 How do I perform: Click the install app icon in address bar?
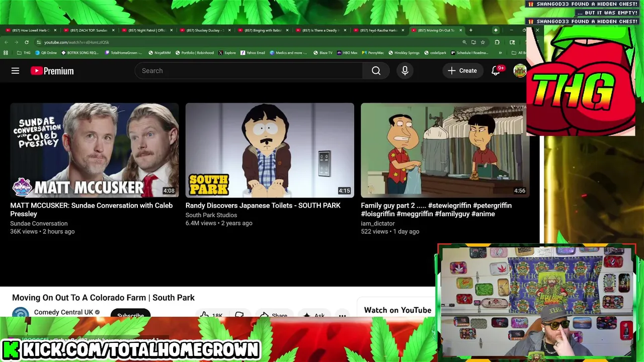click(473, 42)
